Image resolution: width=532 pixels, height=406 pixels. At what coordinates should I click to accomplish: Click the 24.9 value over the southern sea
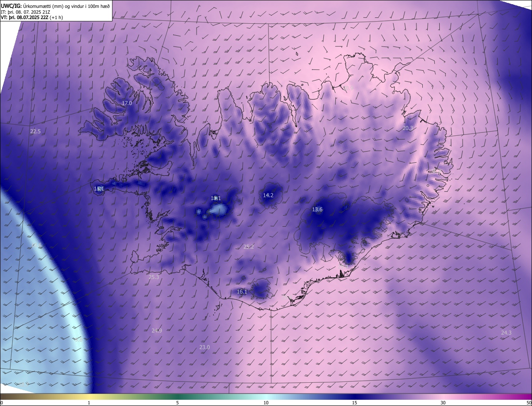pyautogui.click(x=157, y=330)
